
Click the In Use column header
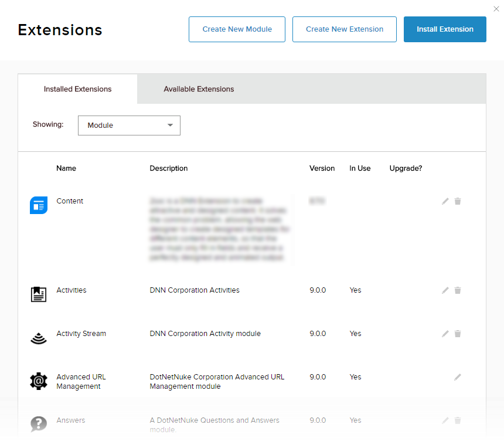pos(360,168)
